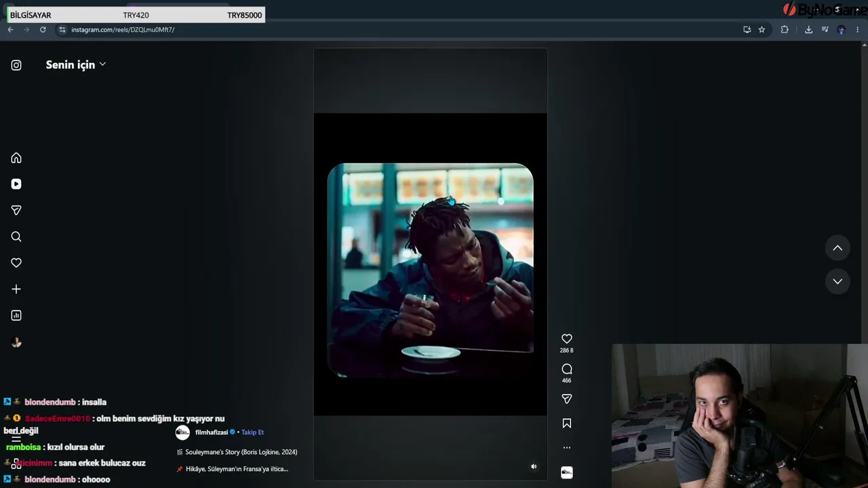Viewport: 868px width, 488px height.
Task: Reload the Instagram page
Action: pyautogui.click(x=43, y=30)
